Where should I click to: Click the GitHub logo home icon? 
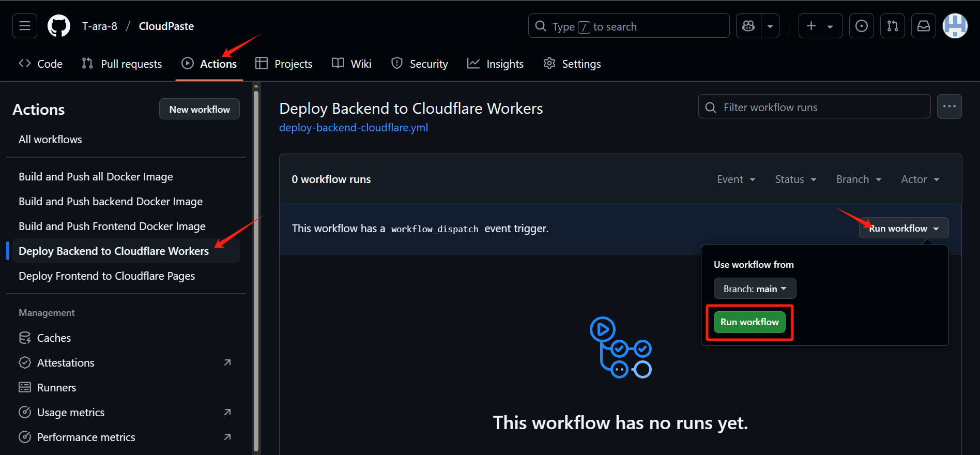point(59,26)
